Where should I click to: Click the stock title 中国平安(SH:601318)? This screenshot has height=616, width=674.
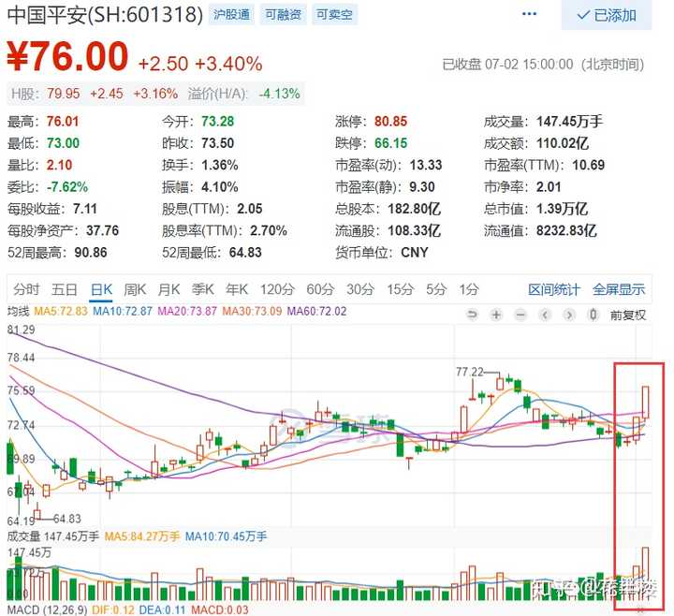tap(105, 15)
